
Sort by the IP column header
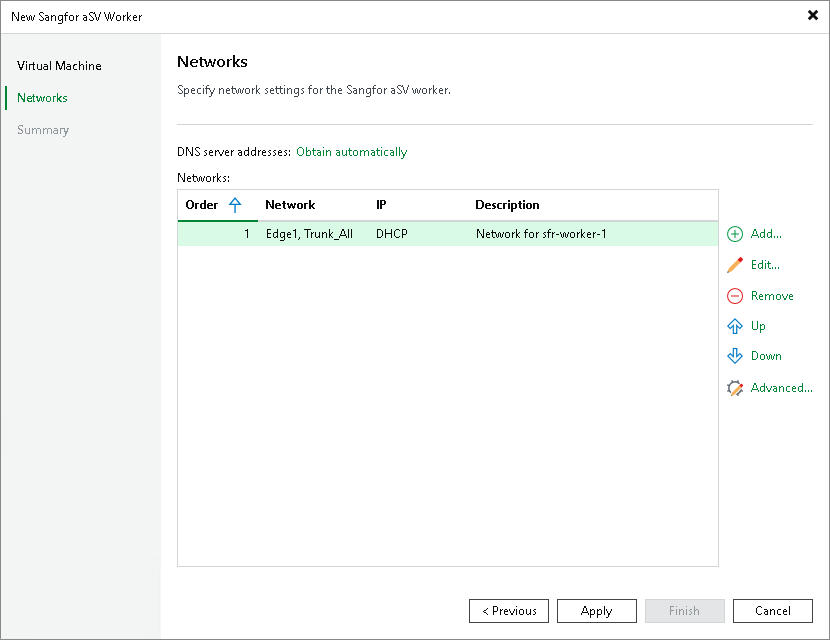coord(381,205)
